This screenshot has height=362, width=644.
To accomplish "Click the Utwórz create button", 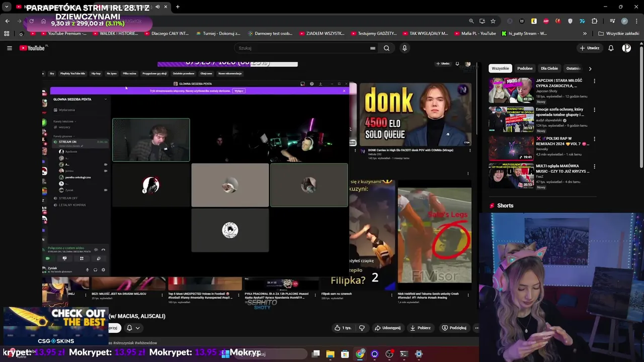I will [589, 48].
